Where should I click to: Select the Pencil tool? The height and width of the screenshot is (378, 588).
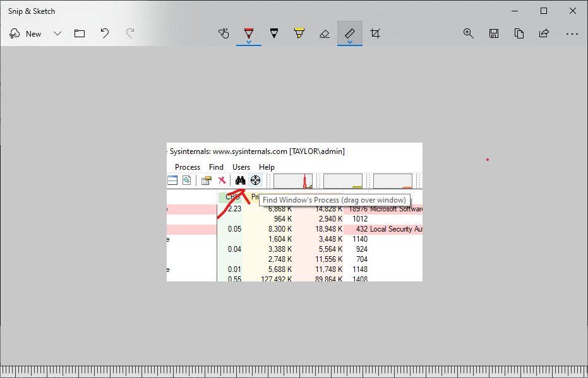(x=274, y=33)
